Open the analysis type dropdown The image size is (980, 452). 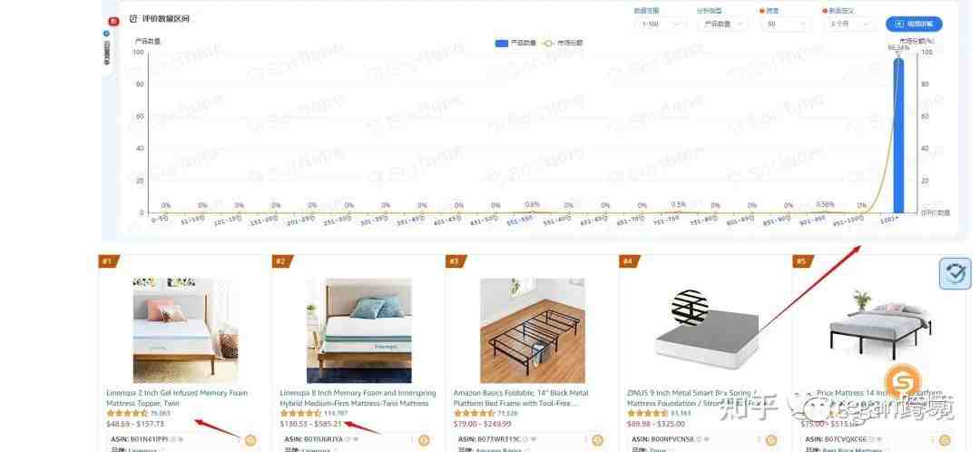[x=722, y=25]
